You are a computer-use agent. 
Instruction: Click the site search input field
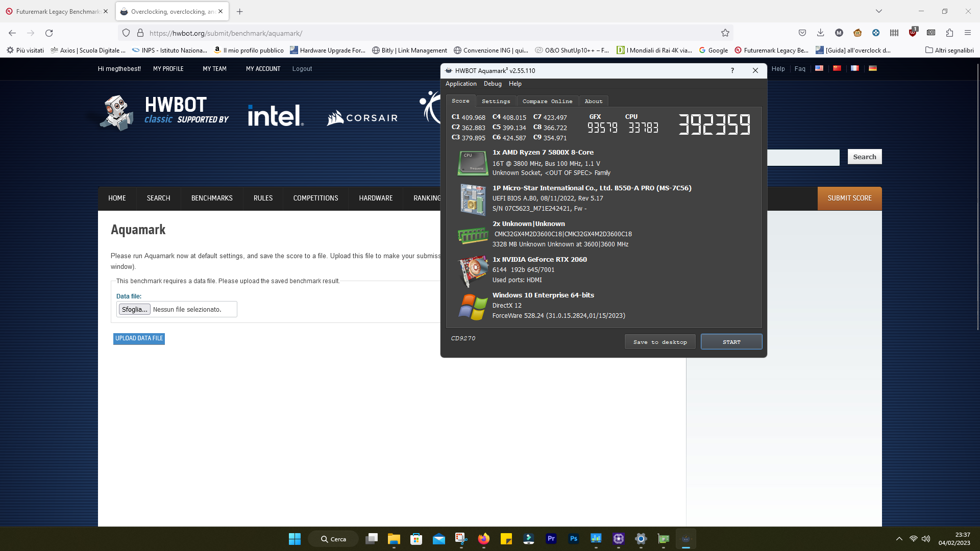[803, 157]
